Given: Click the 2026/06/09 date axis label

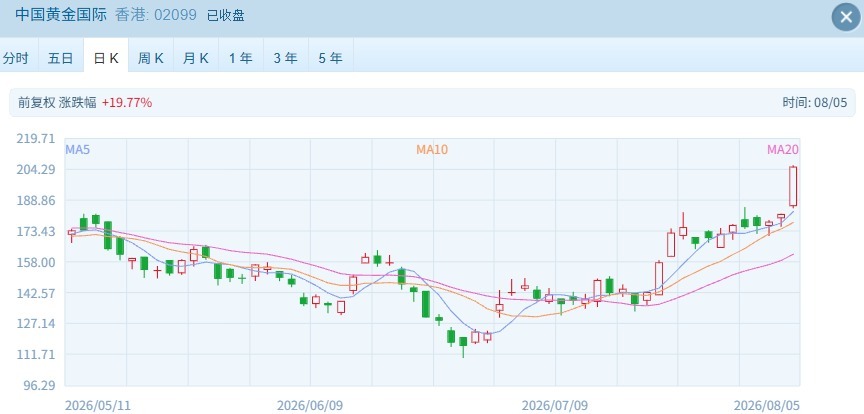Looking at the screenshot, I should (310, 406).
